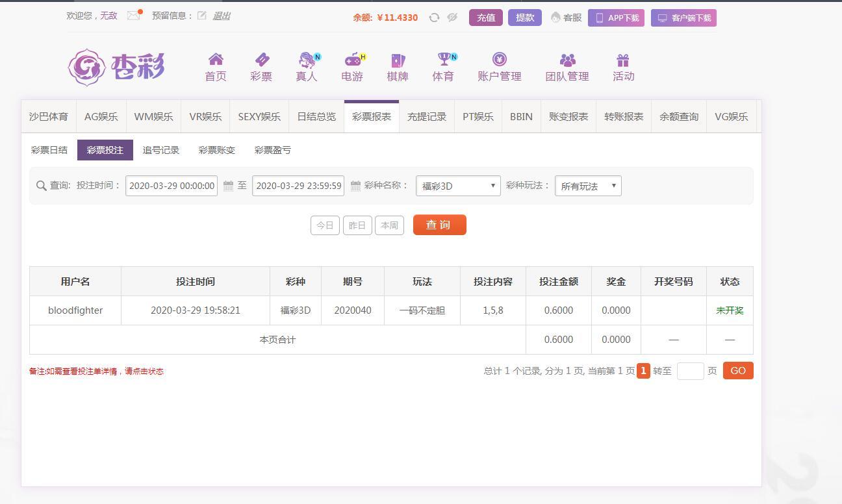This screenshot has height=504, width=842.
Task: Click 一码不定胆 play type cell
Action: [422, 310]
